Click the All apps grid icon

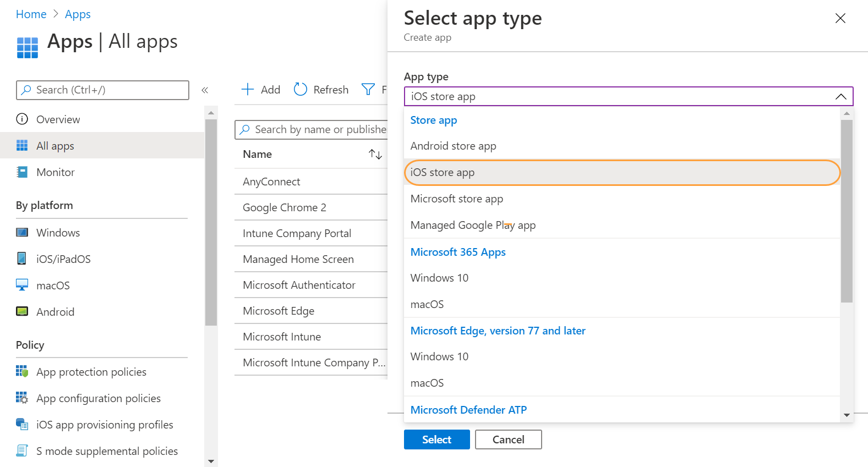pos(22,145)
